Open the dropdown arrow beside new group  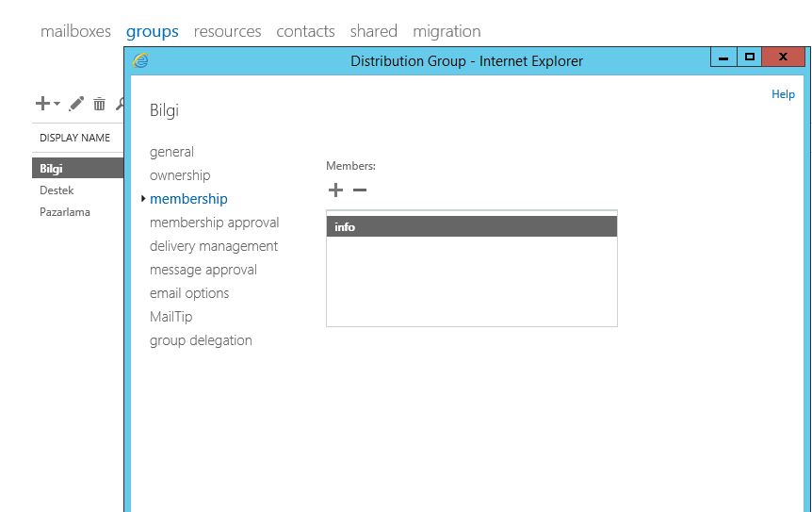point(57,105)
